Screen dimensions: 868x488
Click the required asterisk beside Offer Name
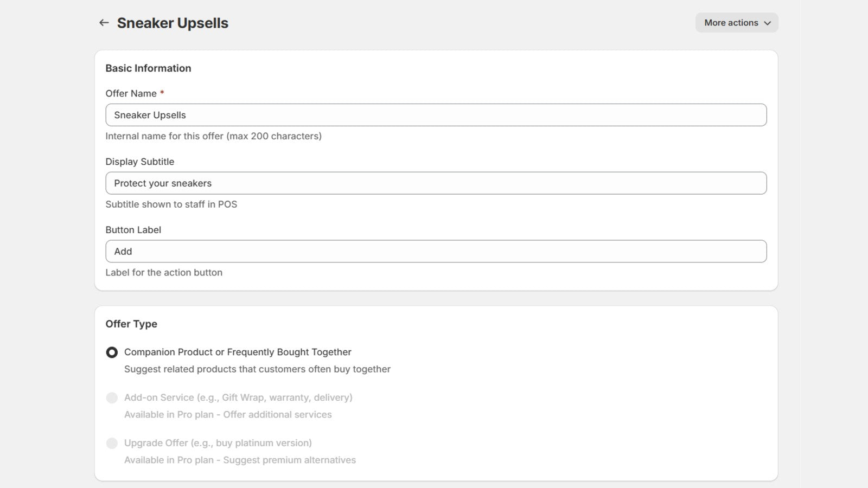click(x=162, y=92)
